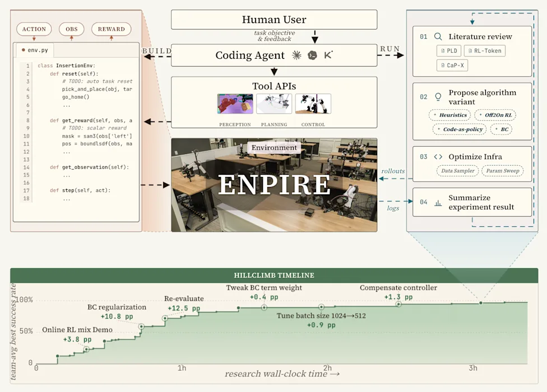Click the Off2On RL algorithm tag
This screenshot has height=392, width=547.
click(495, 115)
